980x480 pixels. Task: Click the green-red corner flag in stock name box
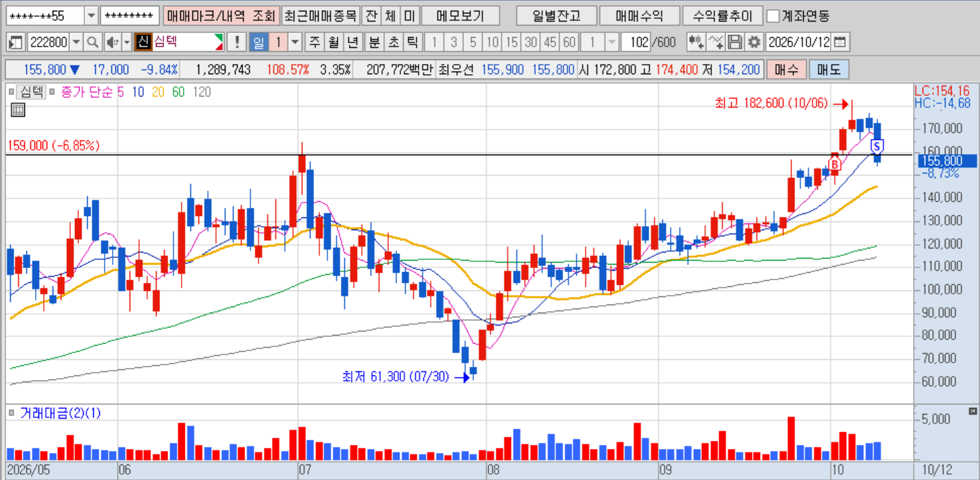[x=219, y=43]
